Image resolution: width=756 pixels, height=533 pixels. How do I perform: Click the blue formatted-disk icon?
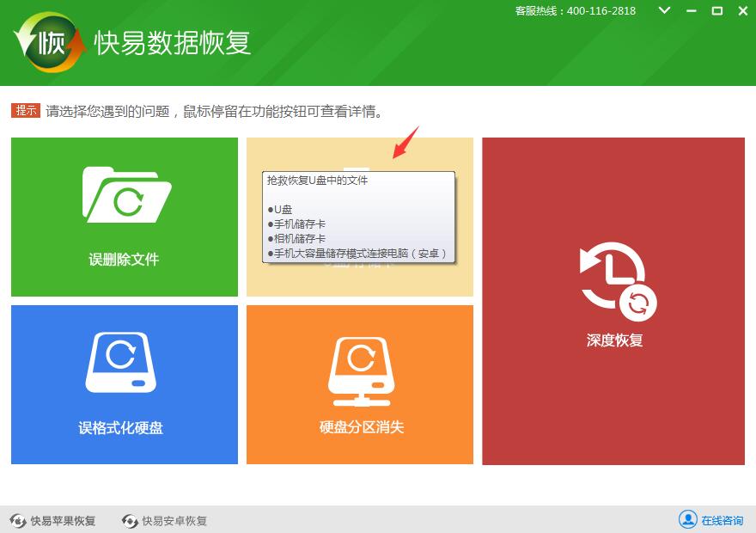(121, 362)
